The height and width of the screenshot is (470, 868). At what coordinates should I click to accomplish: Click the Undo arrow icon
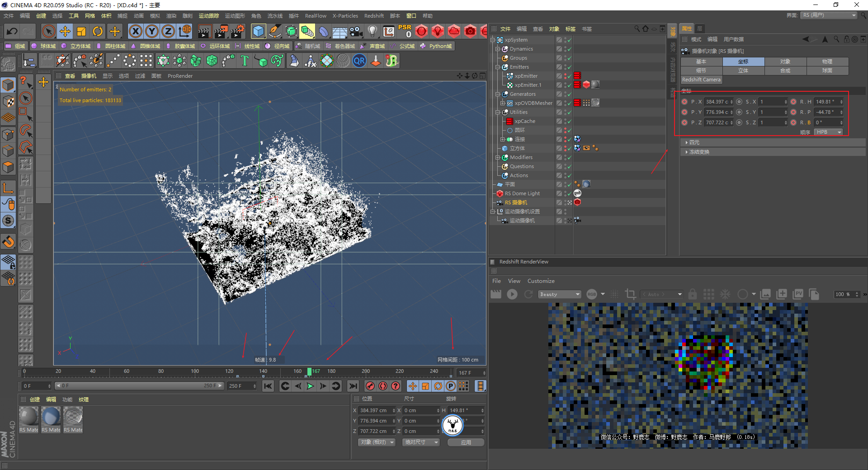(12, 31)
